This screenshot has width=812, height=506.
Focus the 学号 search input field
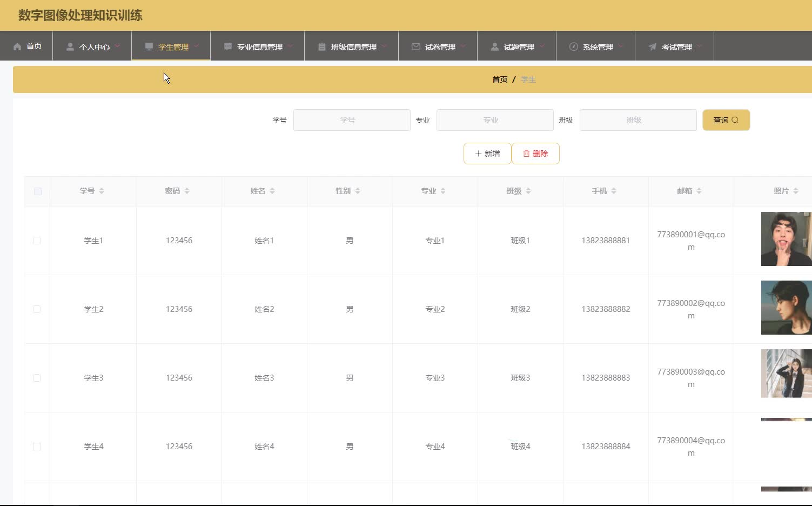[x=352, y=120]
